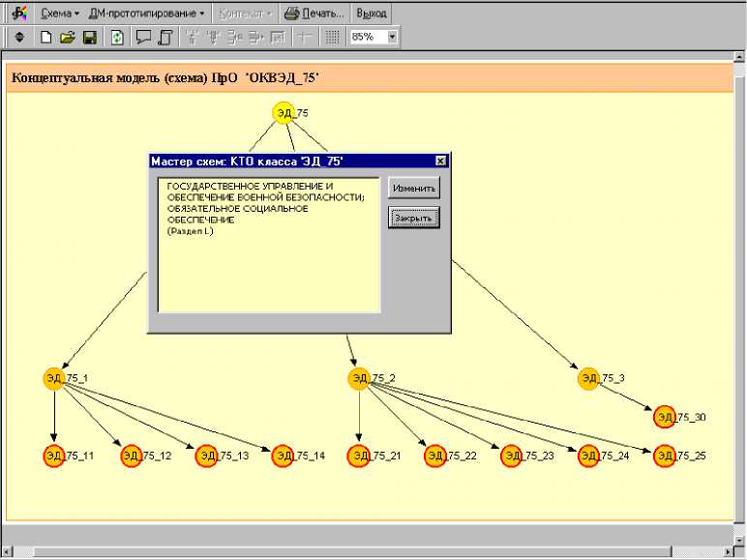Select node ЭД_75_2
The image size is (747, 560).
[x=359, y=378]
